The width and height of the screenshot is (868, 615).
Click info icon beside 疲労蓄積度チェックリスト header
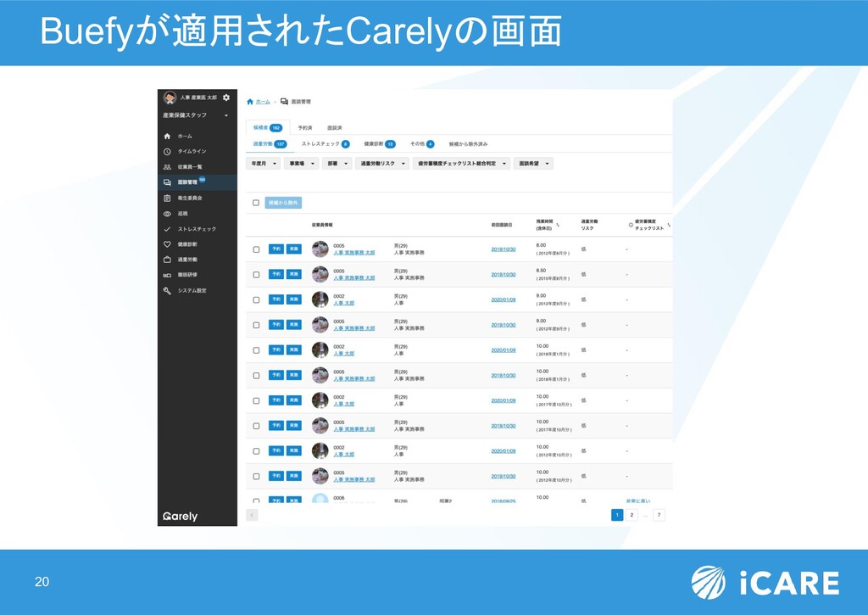[x=631, y=225]
